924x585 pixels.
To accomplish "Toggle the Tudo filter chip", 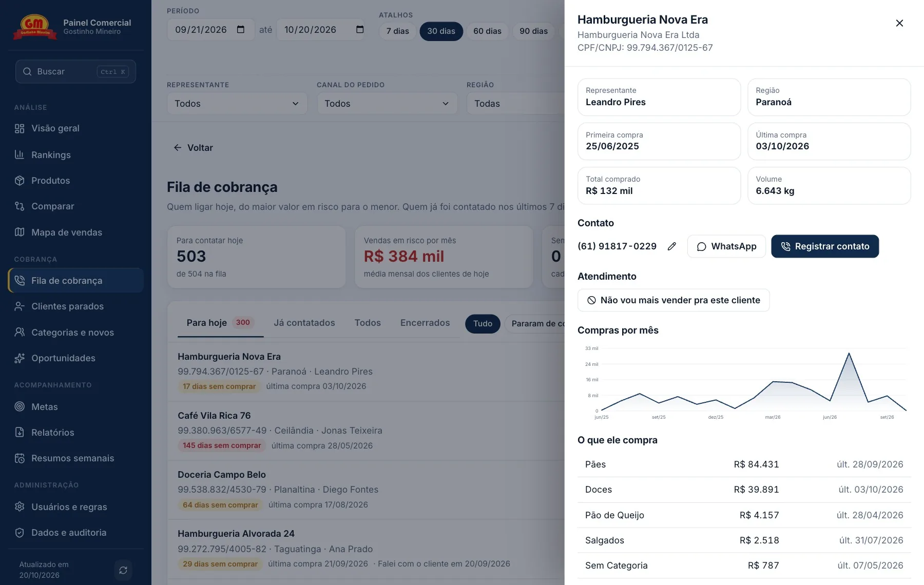I will [x=483, y=324].
